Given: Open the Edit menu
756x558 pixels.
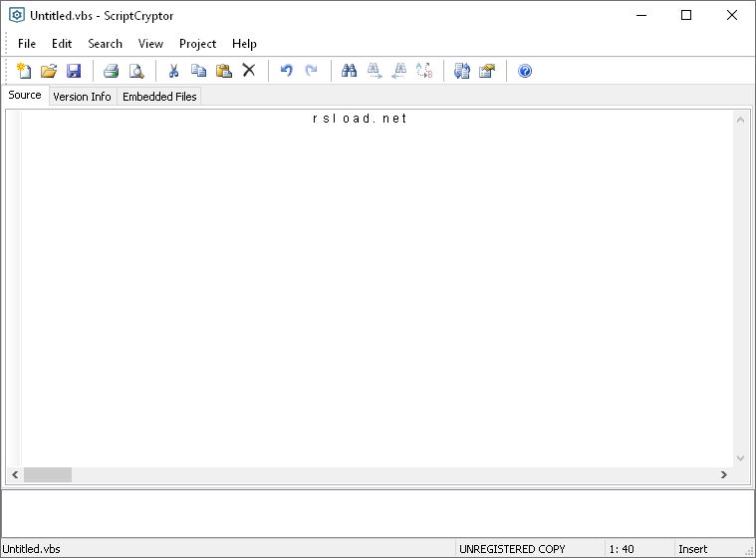Looking at the screenshot, I should [x=62, y=44].
